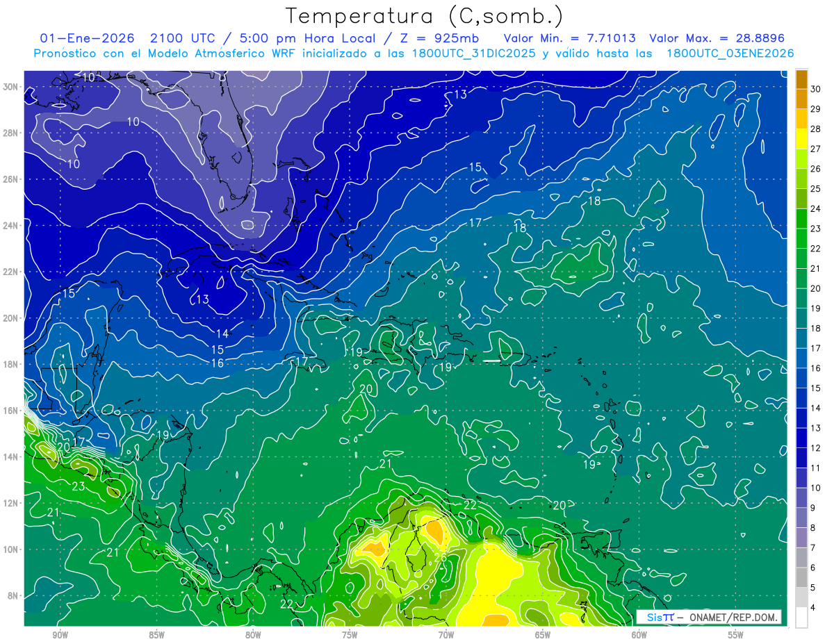834x644 pixels.
Task: Click the legend value '7'
Action: coord(814,548)
